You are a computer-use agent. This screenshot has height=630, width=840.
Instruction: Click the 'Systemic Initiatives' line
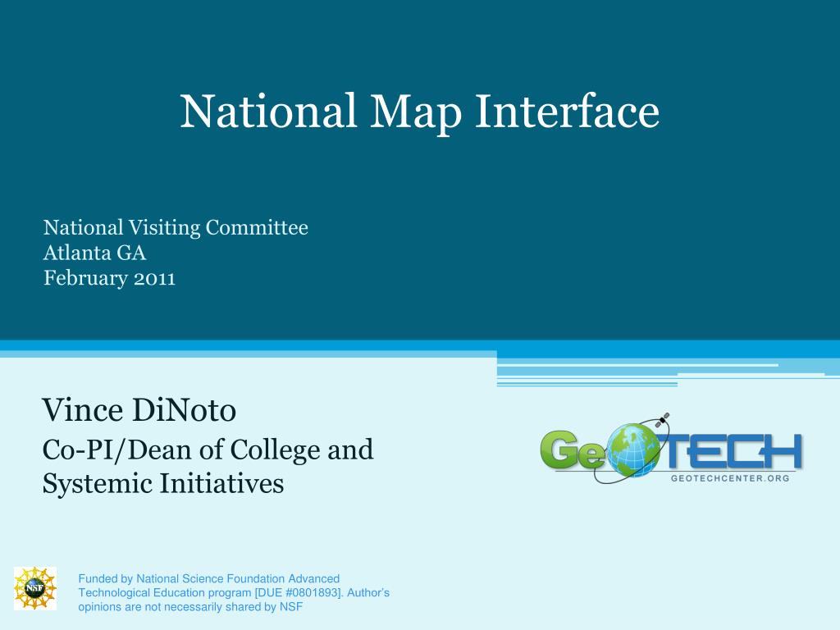(163, 483)
